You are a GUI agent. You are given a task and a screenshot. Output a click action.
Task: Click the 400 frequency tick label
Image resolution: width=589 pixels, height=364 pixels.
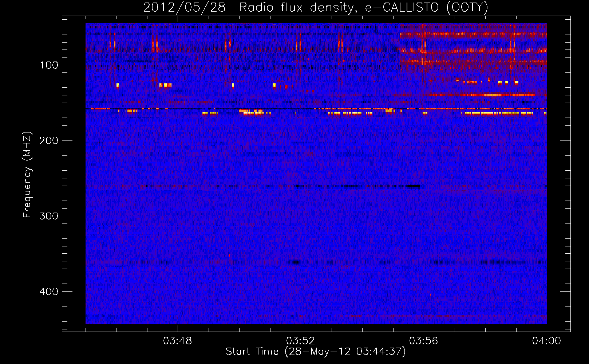coord(49,292)
